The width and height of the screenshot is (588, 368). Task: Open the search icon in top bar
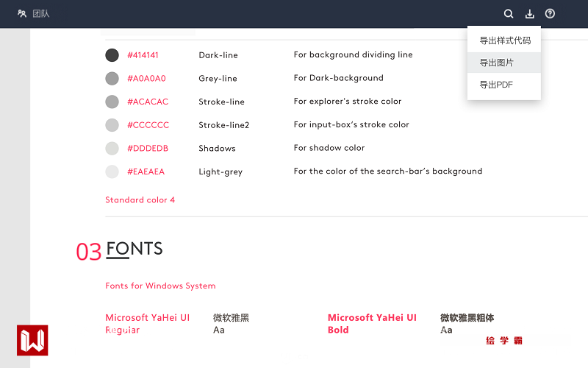[509, 13]
